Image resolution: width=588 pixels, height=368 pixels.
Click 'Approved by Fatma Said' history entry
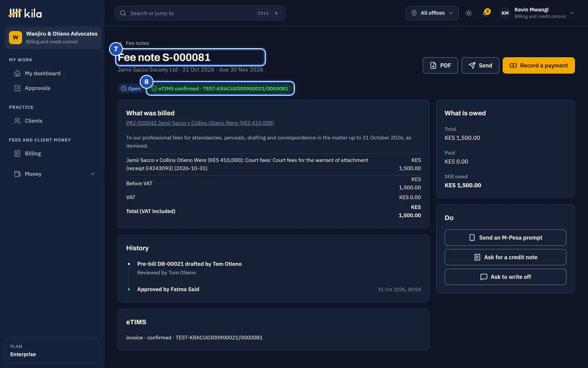168,289
